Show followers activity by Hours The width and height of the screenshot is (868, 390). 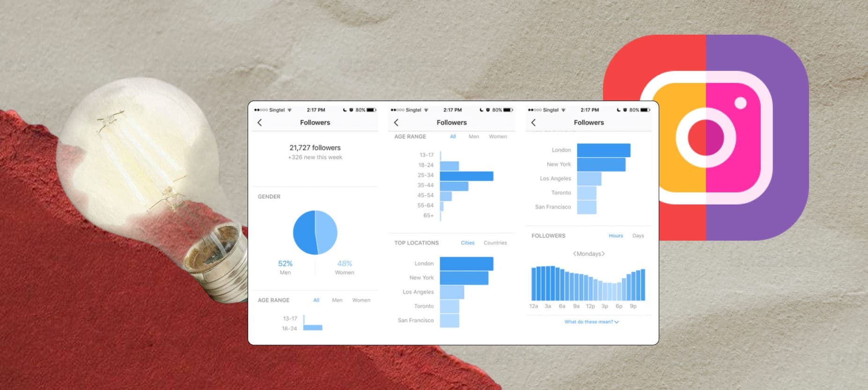coord(616,236)
